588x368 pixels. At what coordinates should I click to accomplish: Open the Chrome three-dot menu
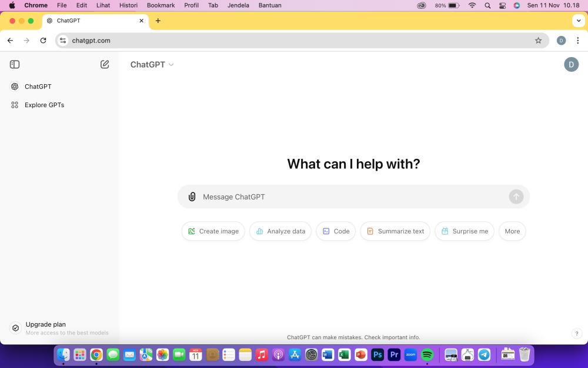pyautogui.click(x=577, y=41)
